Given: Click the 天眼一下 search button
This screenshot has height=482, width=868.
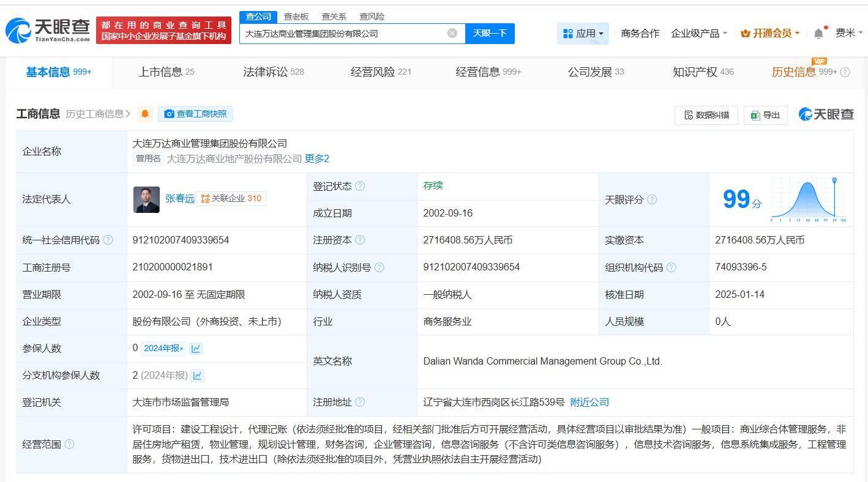Looking at the screenshot, I should click(x=490, y=33).
